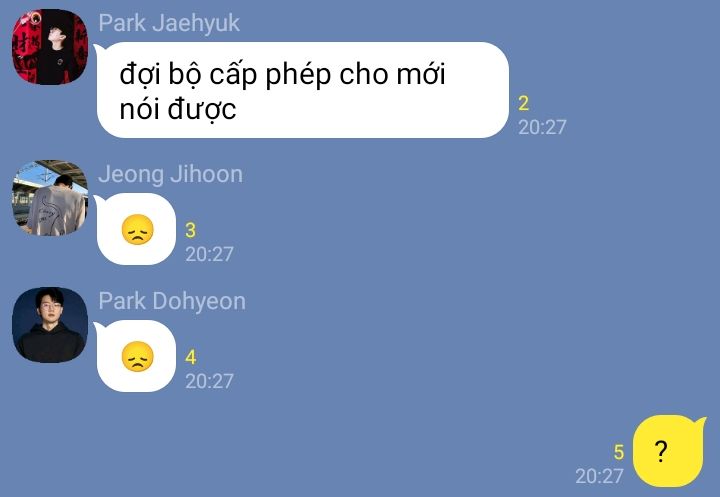This screenshot has width=720, height=497.
Task: Open Jeong Jihoon's profile picture
Action: [x=50, y=198]
